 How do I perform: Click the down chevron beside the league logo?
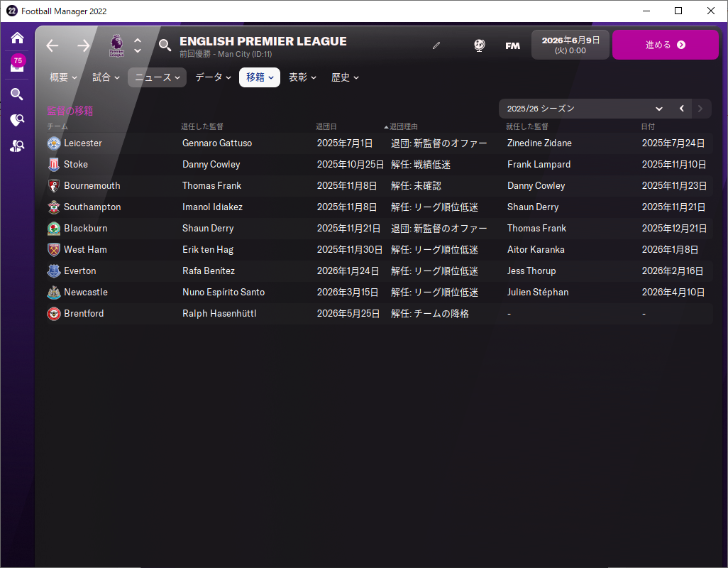pyautogui.click(x=138, y=50)
